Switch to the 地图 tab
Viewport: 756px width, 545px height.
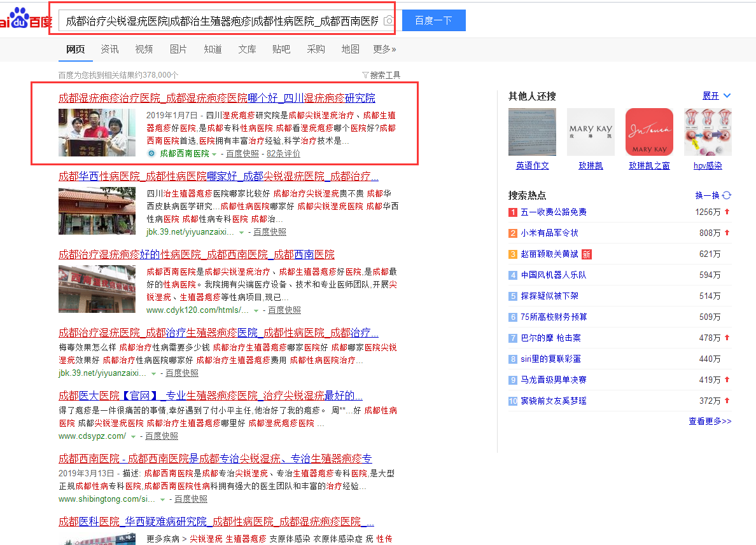pyautogui.click(x=350, y=49)
